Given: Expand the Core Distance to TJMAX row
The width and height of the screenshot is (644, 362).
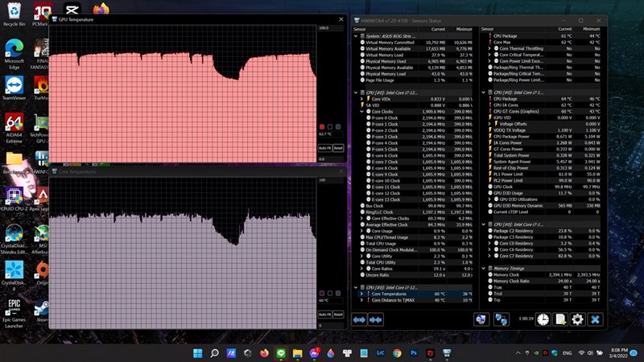Looking at the screenshot, I should tap(361, 301).
